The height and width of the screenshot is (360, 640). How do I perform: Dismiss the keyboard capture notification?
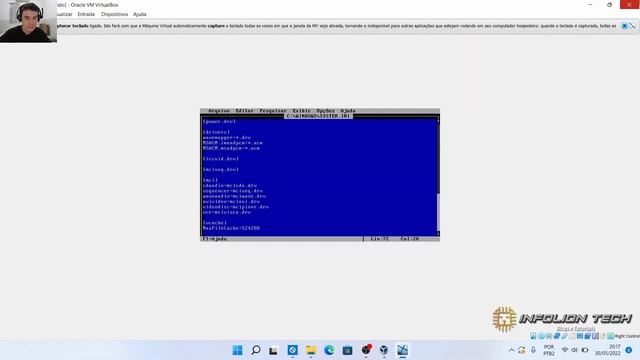[x=624, y=26]
